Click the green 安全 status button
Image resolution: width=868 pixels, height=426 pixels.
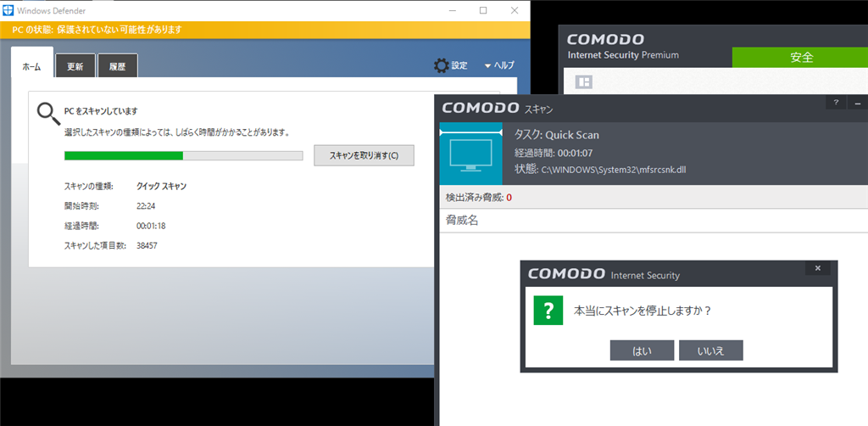(800, 58)
